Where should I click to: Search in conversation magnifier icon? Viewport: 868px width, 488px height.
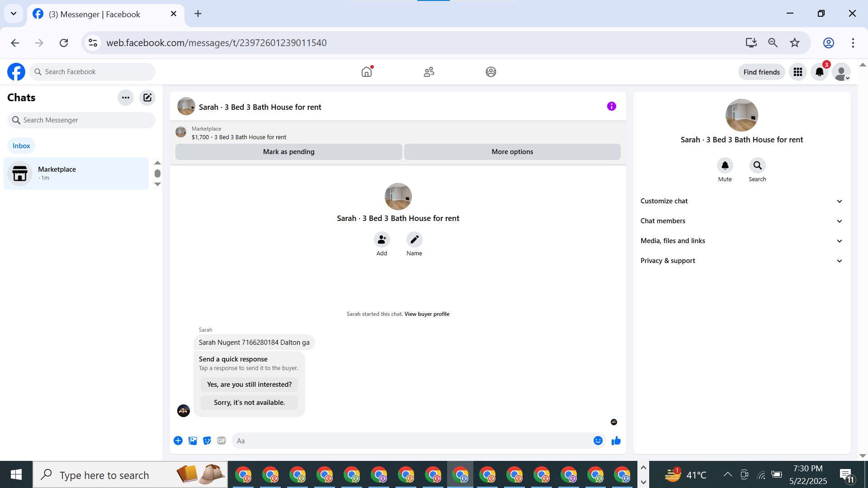click(758, 166)
